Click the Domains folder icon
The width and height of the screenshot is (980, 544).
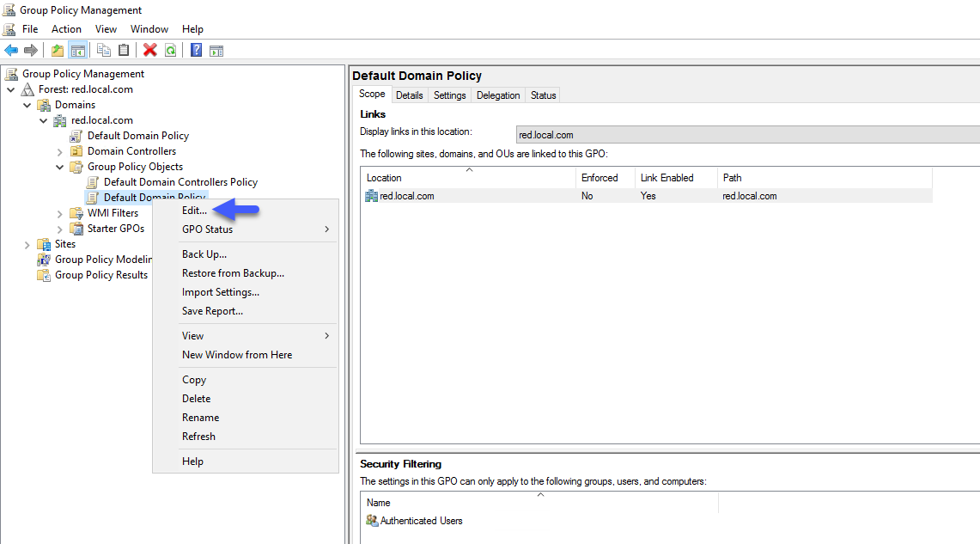coord(44,105)
